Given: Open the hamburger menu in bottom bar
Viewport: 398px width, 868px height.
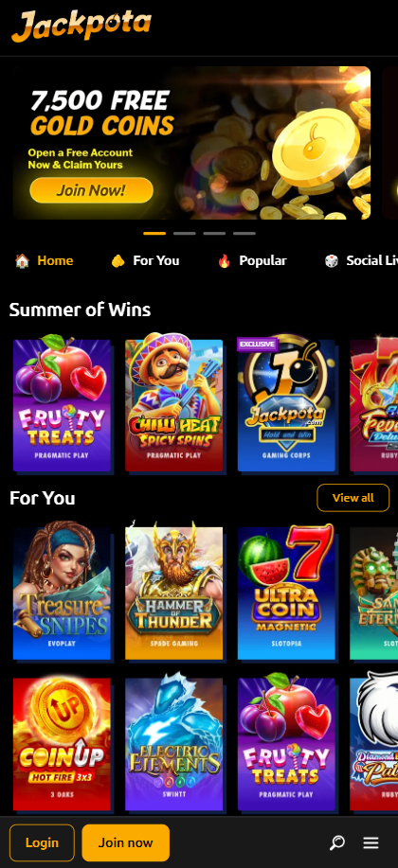Looking at the screenshot, I should [x=371, y=842].
